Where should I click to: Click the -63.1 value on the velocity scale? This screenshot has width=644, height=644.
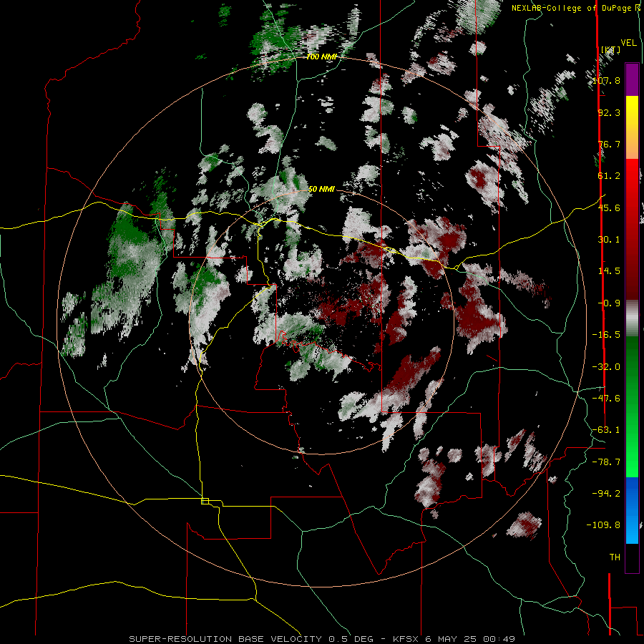(x=607, y=430)
